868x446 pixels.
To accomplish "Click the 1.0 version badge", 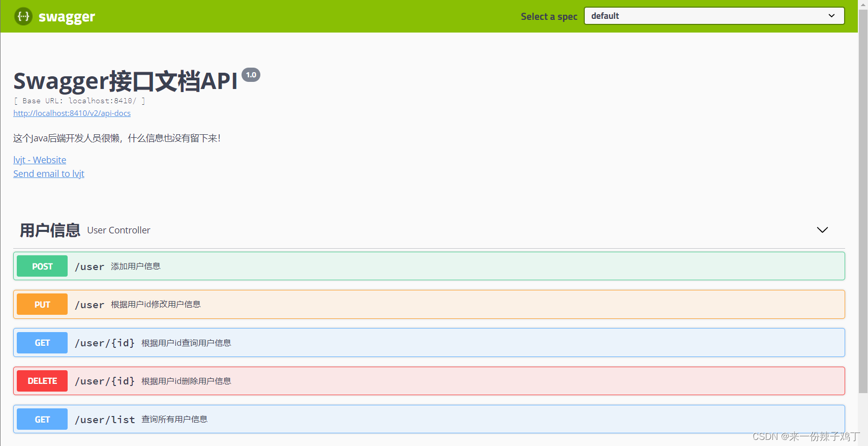I will coord(251,75).
